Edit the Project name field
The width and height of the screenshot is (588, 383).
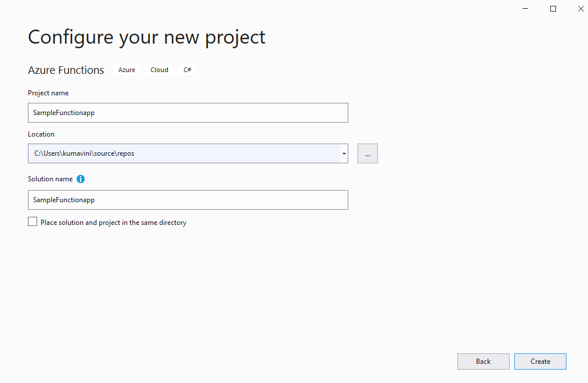[188, 112]
